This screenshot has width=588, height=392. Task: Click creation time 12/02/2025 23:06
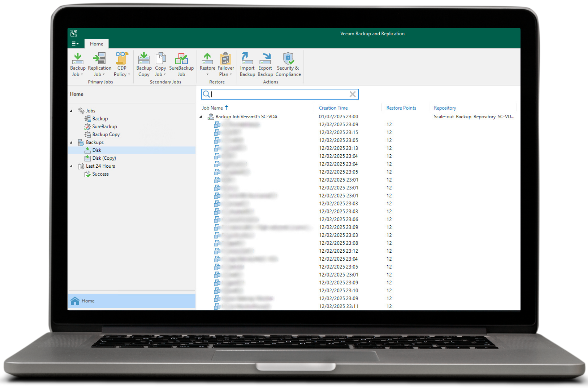click(338, 220)
